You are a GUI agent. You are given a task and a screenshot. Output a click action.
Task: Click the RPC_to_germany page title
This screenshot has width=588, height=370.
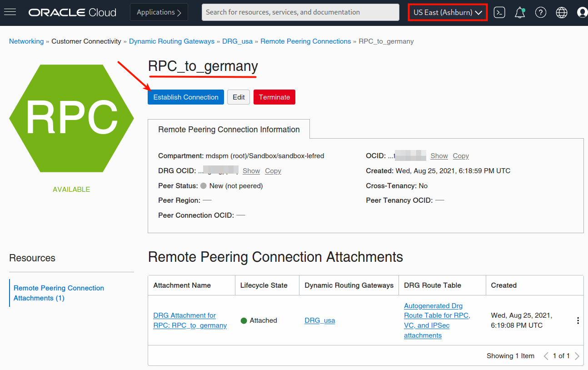203,66
